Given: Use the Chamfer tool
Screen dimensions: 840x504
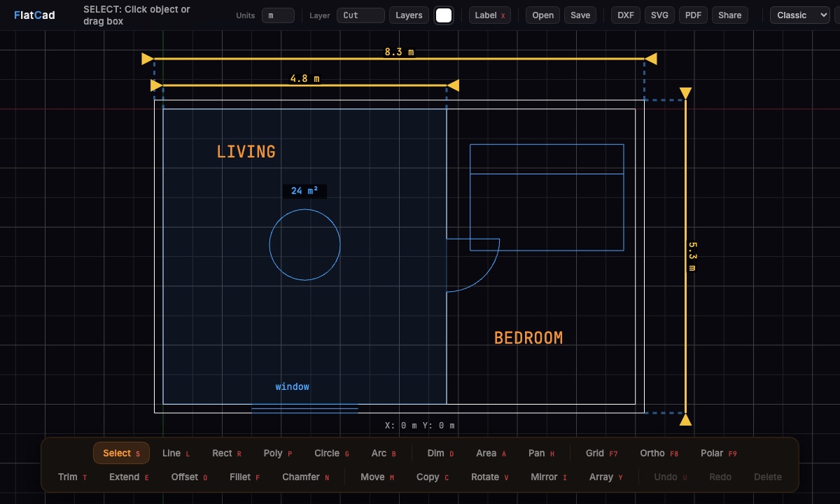Looking at the screenshot, I should click(305, 477).
